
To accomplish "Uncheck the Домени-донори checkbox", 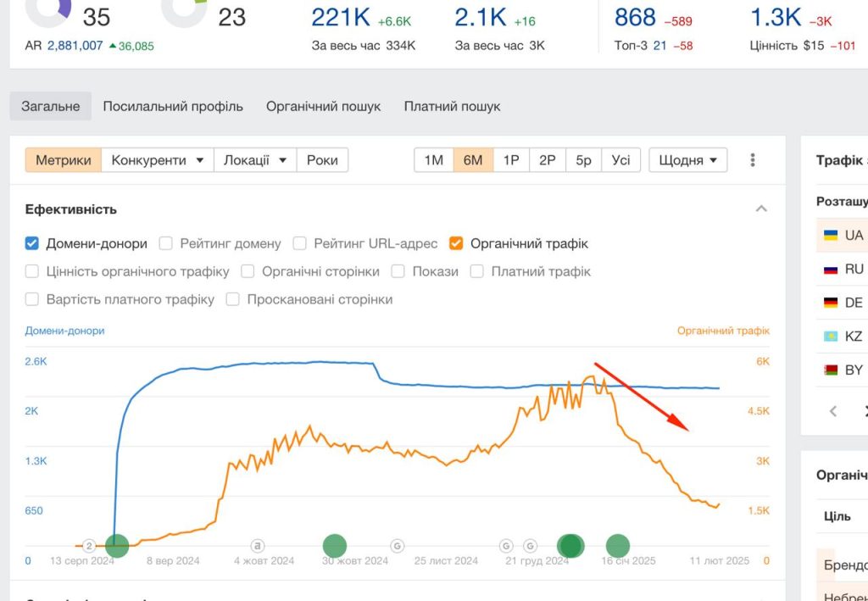I will pyautogui.click(x=32, y=243).
